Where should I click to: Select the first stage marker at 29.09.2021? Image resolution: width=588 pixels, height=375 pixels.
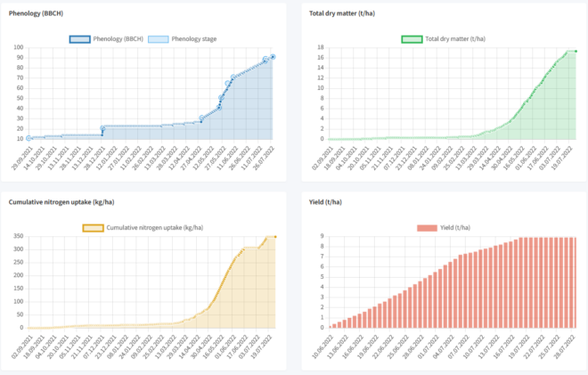[x=29, y=139]
